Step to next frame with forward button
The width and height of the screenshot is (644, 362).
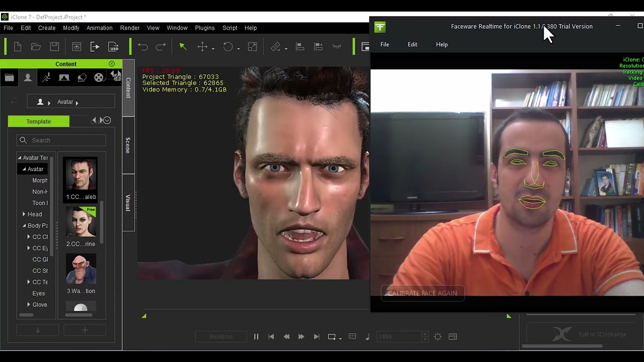point(301,337)
